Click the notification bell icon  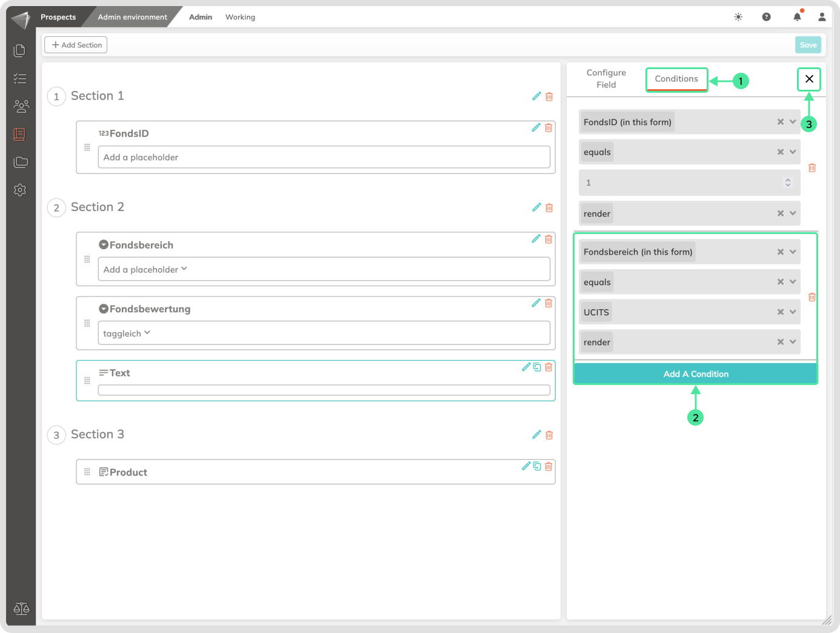797,17
